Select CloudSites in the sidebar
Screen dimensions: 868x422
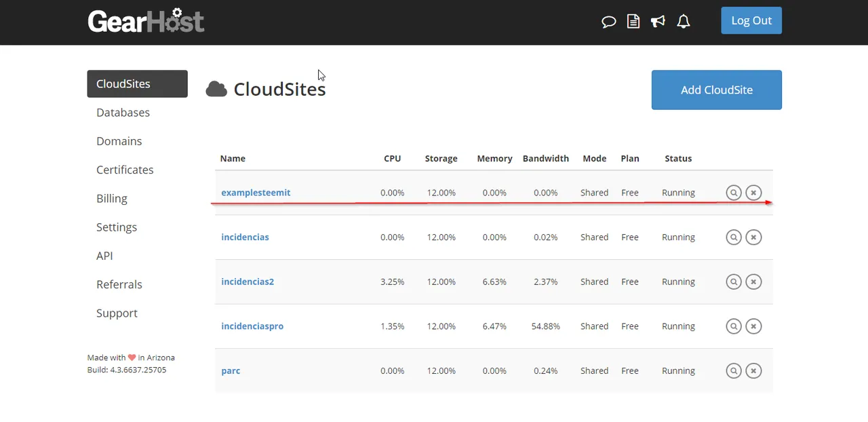(137, 83)
